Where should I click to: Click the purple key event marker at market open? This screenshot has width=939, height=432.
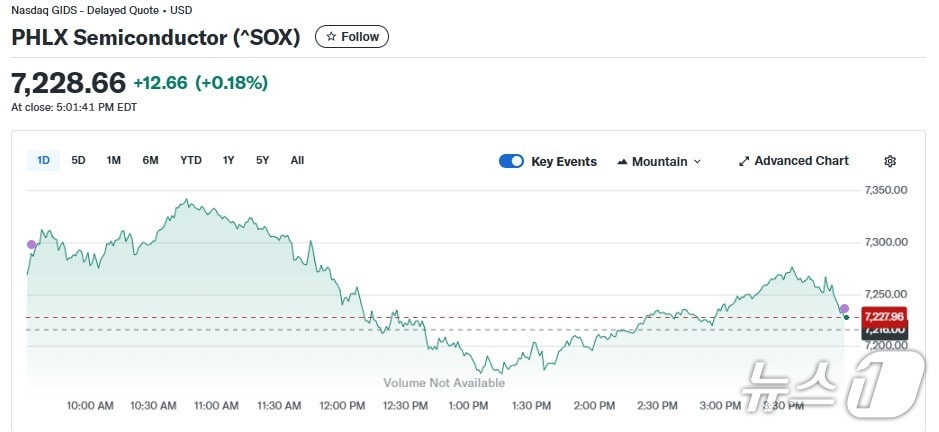pyautogui.click(x=31, y=244)
